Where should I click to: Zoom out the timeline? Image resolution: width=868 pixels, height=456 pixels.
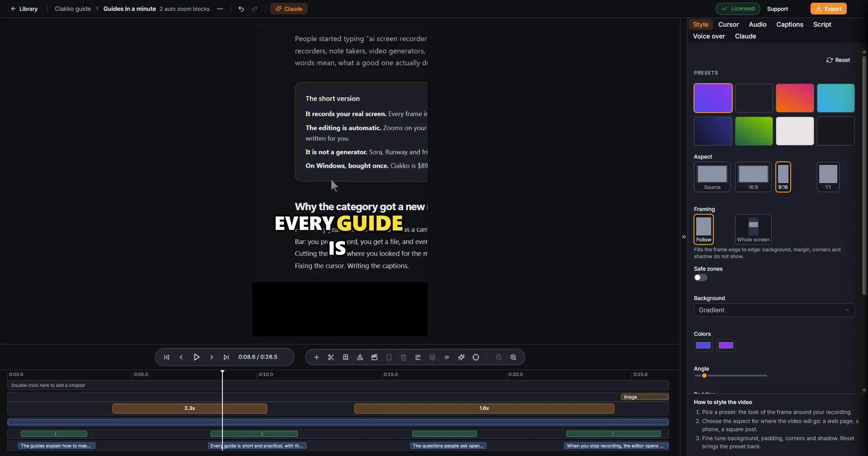click(499, 357)
